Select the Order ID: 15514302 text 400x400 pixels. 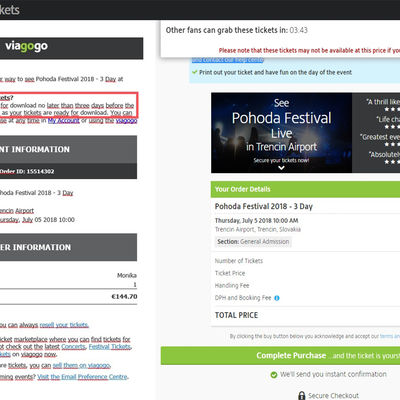pyautogui.click(x=27, y=171)
